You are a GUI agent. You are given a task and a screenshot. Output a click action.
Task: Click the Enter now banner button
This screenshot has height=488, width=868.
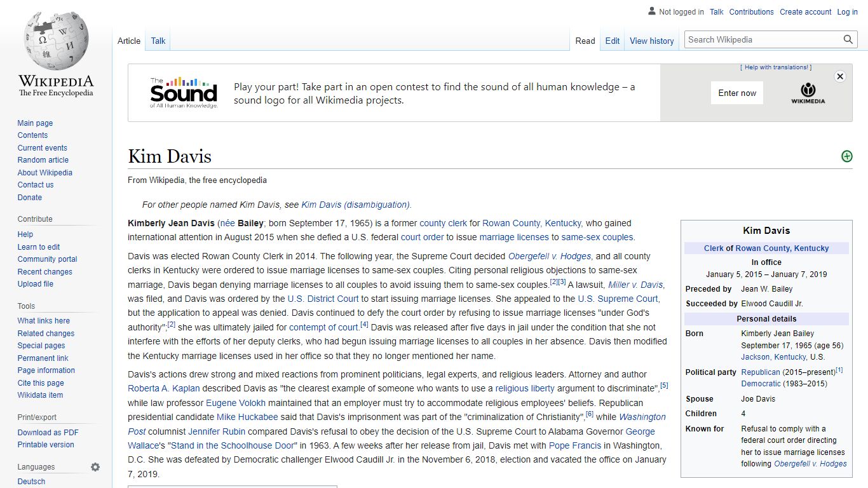point(737,93)
